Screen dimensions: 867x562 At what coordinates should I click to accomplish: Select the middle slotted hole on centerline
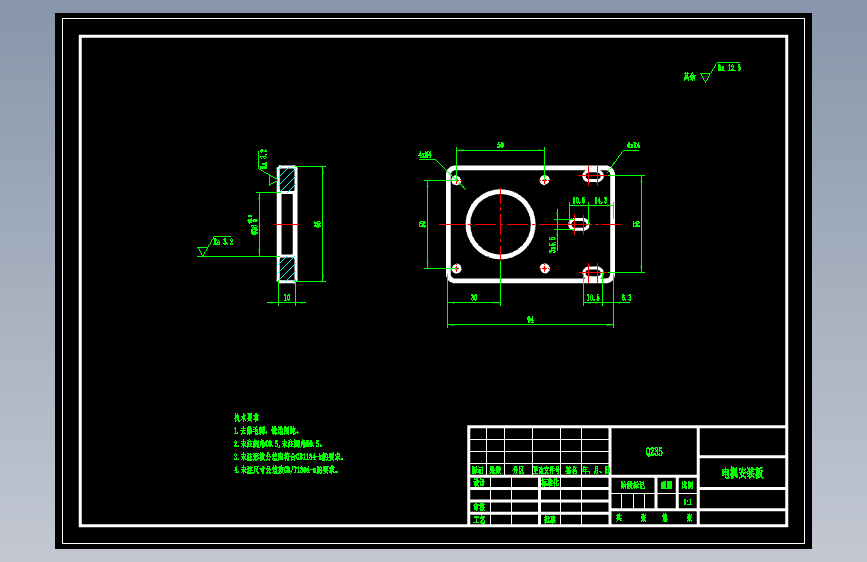[x=579, y=224]
